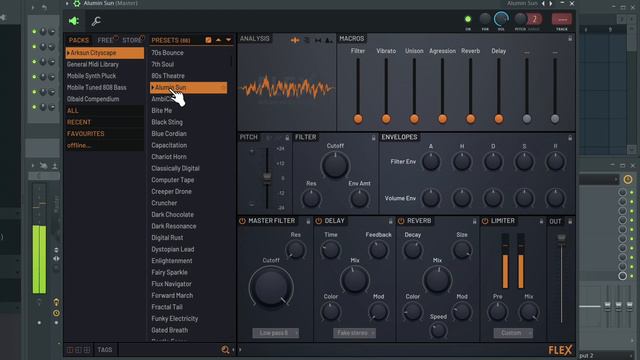The width and height of the screenshot is (640, 360).
Task: Click the red pitch range number box
Action: click(534, 19)
